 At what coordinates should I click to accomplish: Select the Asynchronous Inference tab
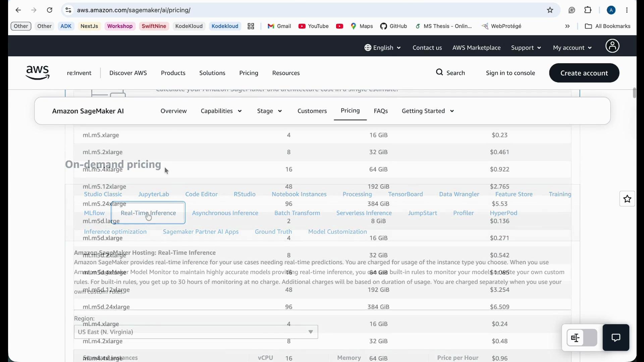coord(225,213)
